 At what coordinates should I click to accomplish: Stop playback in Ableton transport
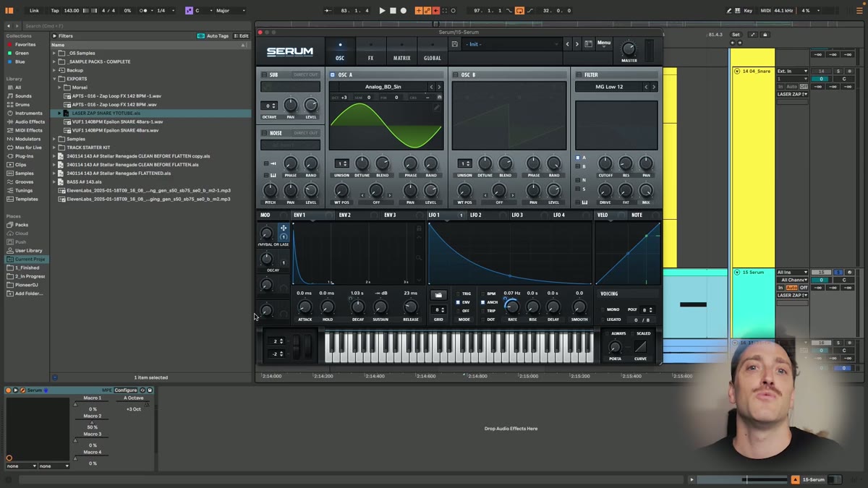393,11
